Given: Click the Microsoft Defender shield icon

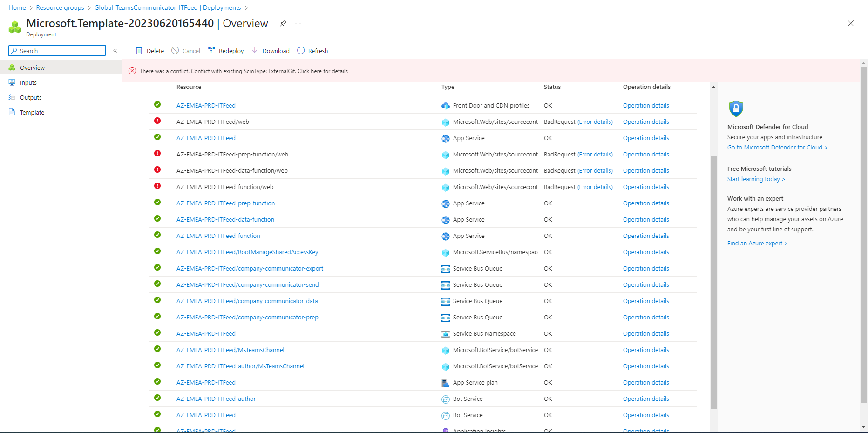Looking at the screenshot, I should coord(736,108).
